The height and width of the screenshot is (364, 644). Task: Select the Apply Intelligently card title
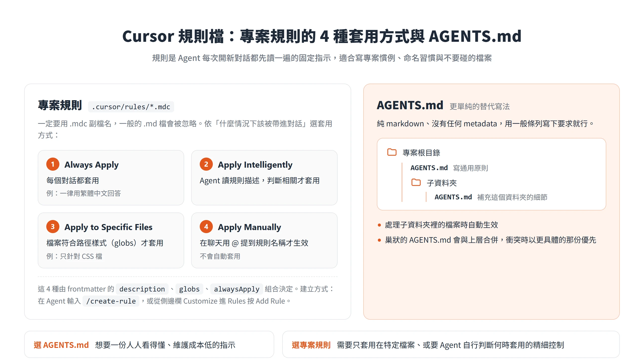(x=255, y=165)
